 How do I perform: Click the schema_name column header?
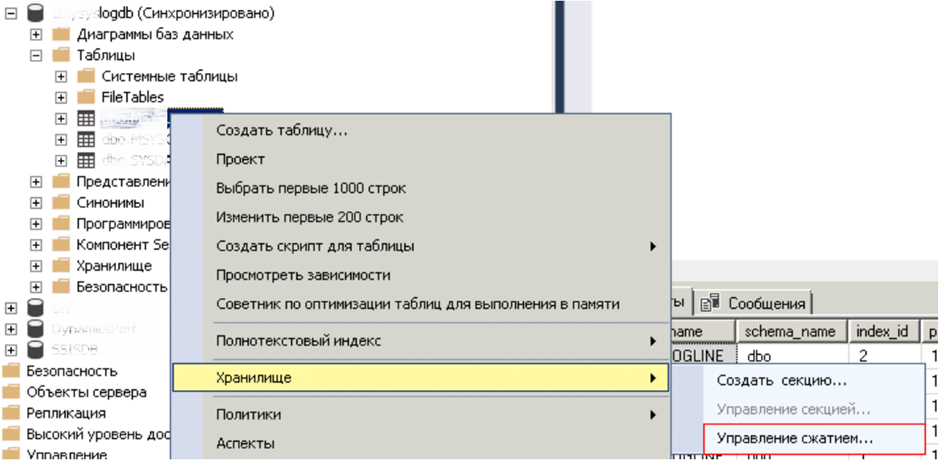point(789,331)
